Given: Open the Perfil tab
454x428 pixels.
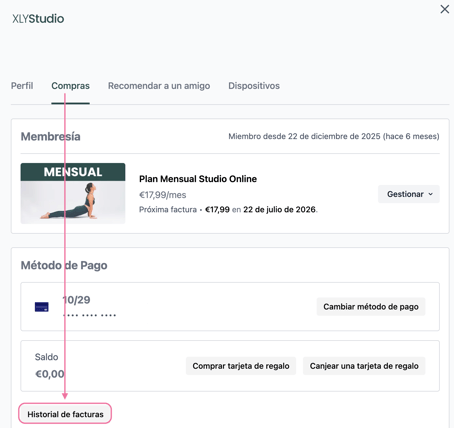Looking at the screenshot, I should point(22,86).
